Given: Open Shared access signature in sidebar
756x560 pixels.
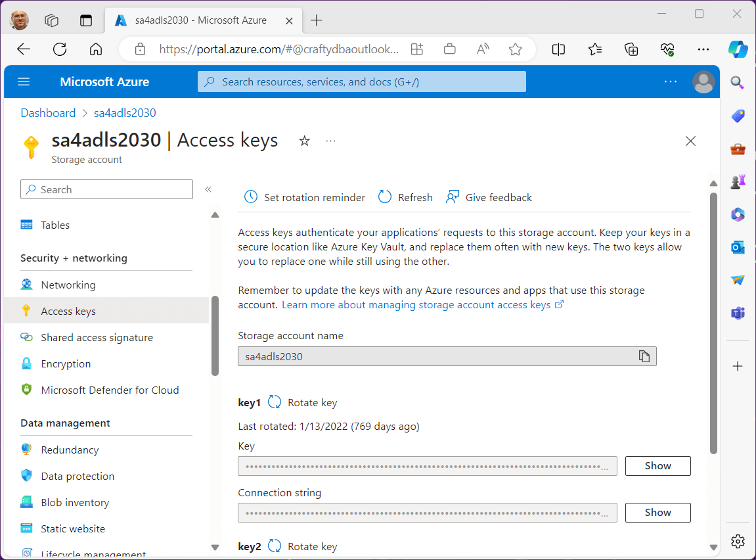Looking at the screenshot, I should [97, 337].
